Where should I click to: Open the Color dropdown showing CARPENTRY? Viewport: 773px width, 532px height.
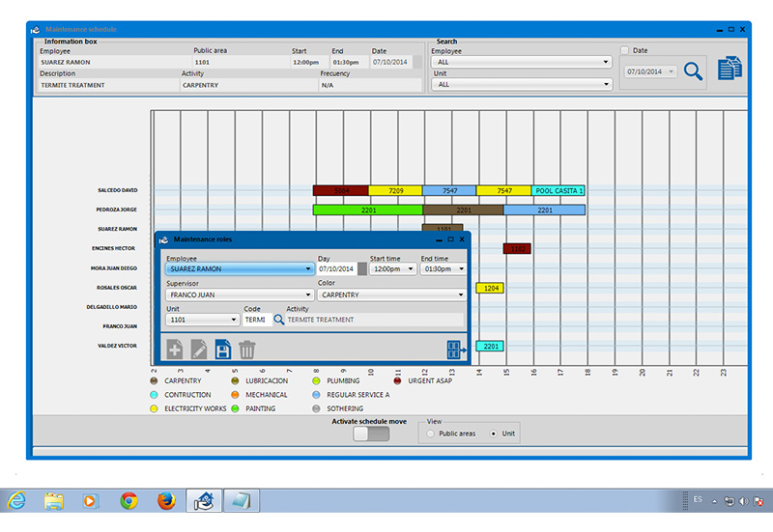391,294
